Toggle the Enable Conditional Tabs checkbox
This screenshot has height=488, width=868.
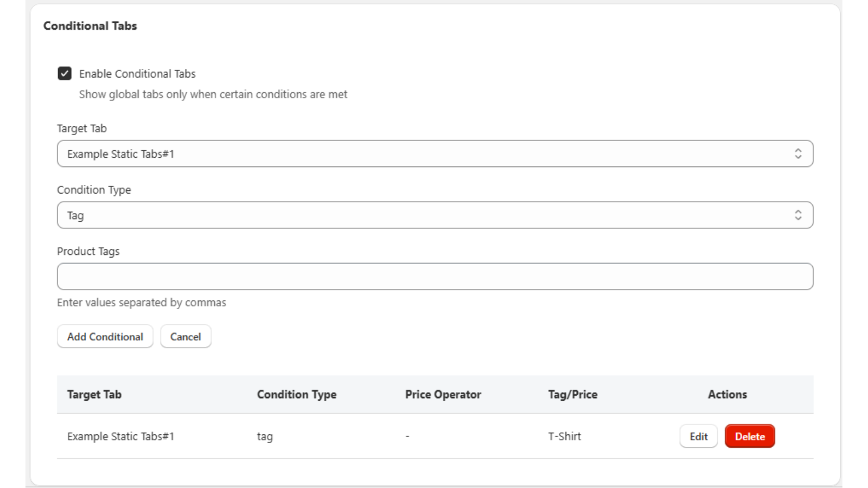[x=65, y=74]
